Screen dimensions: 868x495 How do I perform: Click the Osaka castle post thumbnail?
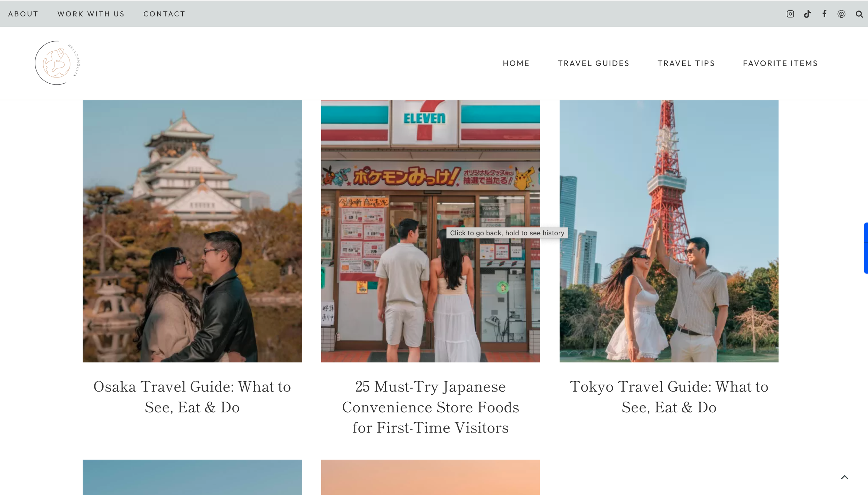(x=192, y=231)
